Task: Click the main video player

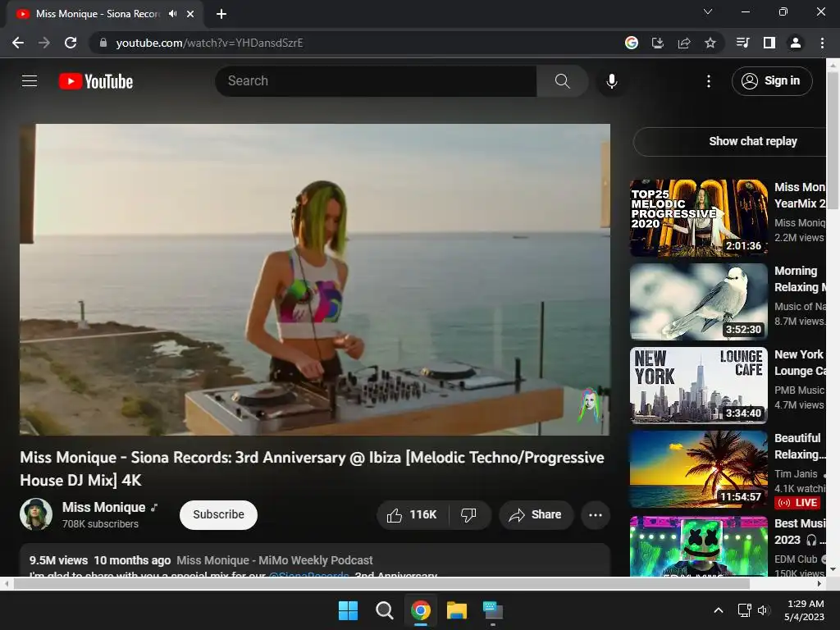Action: point(315,280)
